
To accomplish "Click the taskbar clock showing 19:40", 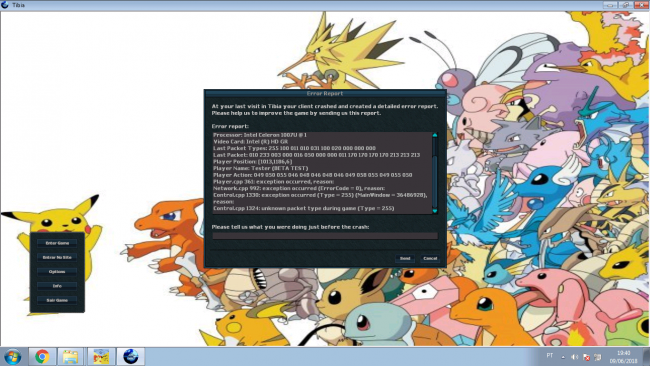I will click(x=623, y=357).
